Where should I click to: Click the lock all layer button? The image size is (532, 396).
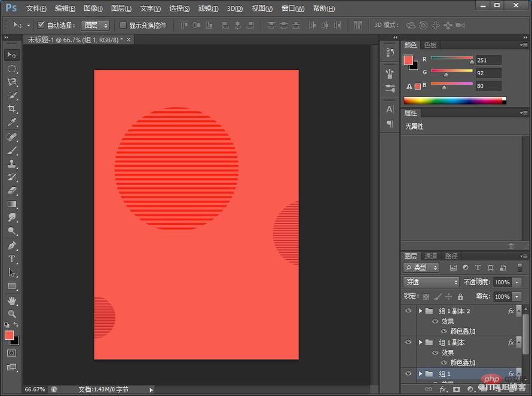[x=460, y=297]
